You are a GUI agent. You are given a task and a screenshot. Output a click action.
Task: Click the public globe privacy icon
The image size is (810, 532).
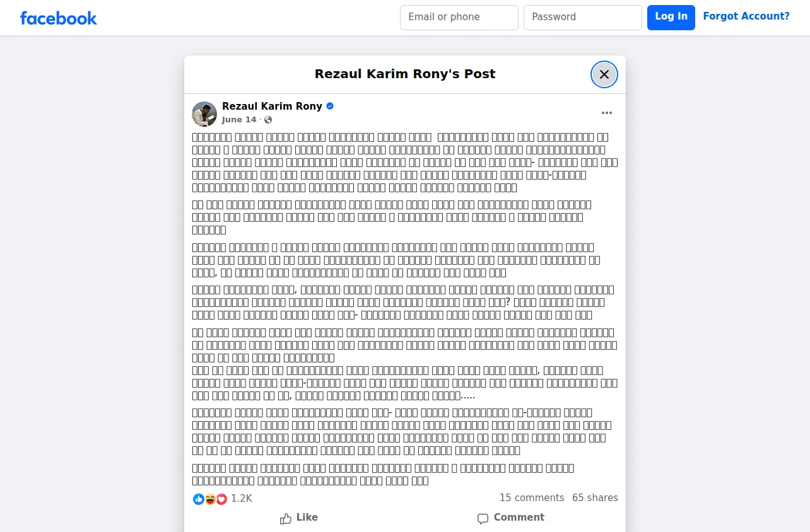coord(268,120)
